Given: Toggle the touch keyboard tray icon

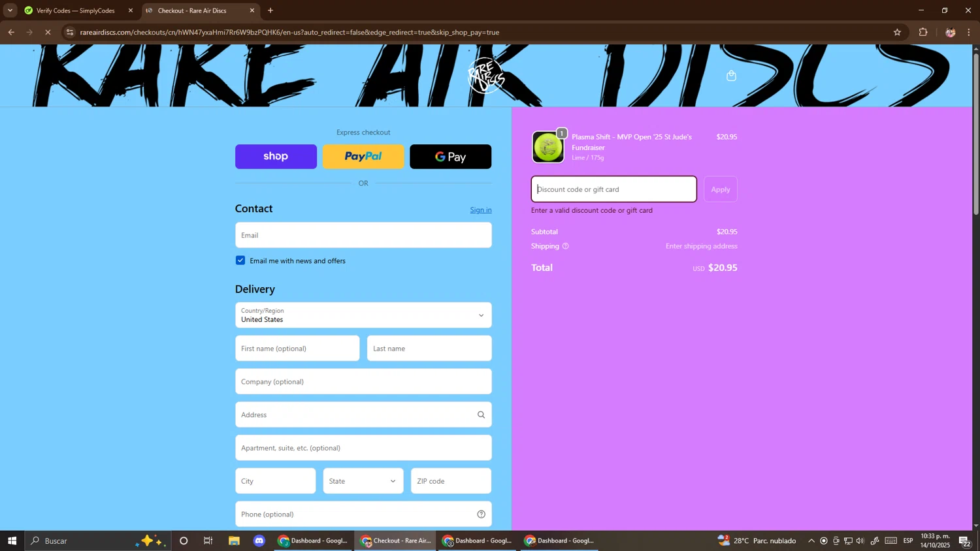Looking at the screenshot, I should pyautogui.click(x=891, y=541).
